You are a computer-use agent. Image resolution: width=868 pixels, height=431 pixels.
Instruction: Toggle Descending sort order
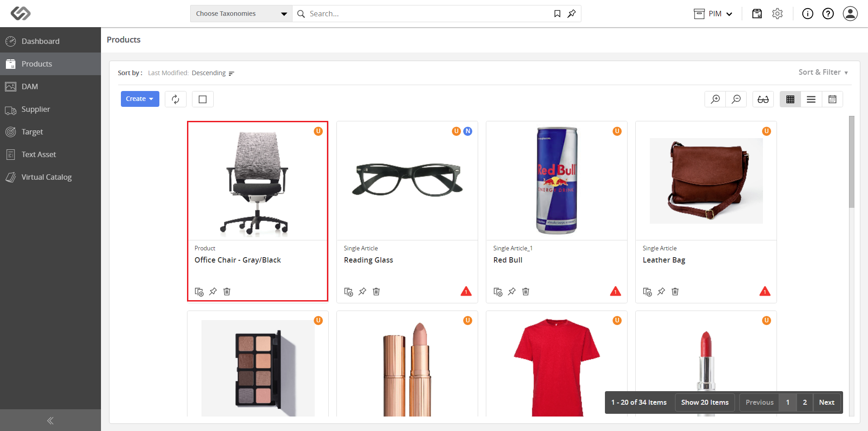click(213, 73)
